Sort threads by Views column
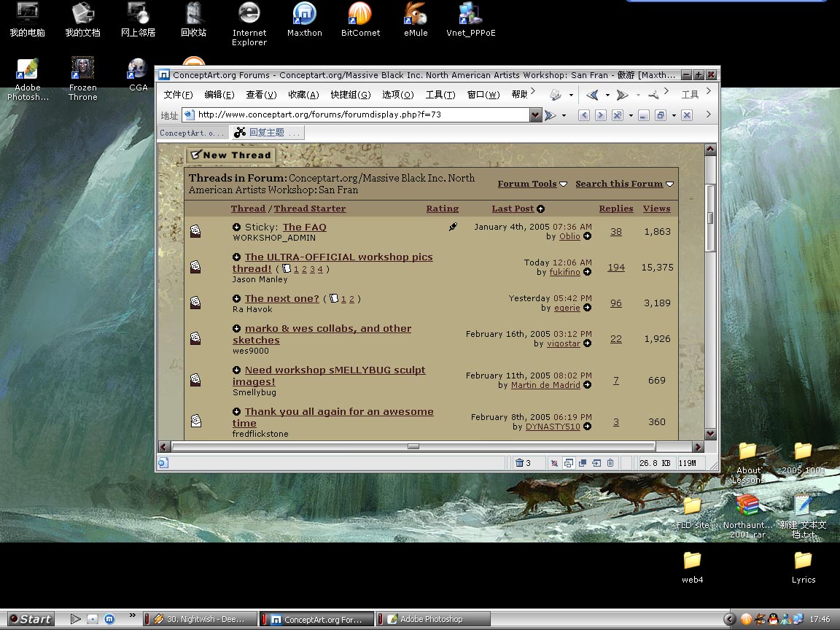The height and width of the screenshot is (630, 840). (657, 209)
